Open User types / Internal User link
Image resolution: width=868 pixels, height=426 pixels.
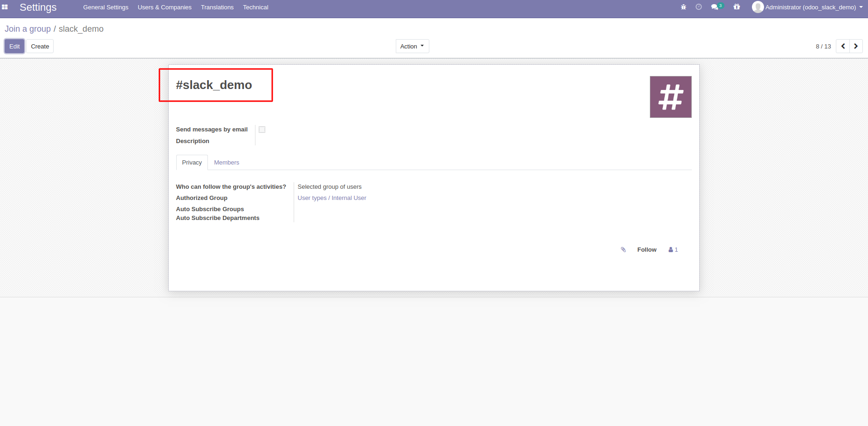[x=332, y=198]
